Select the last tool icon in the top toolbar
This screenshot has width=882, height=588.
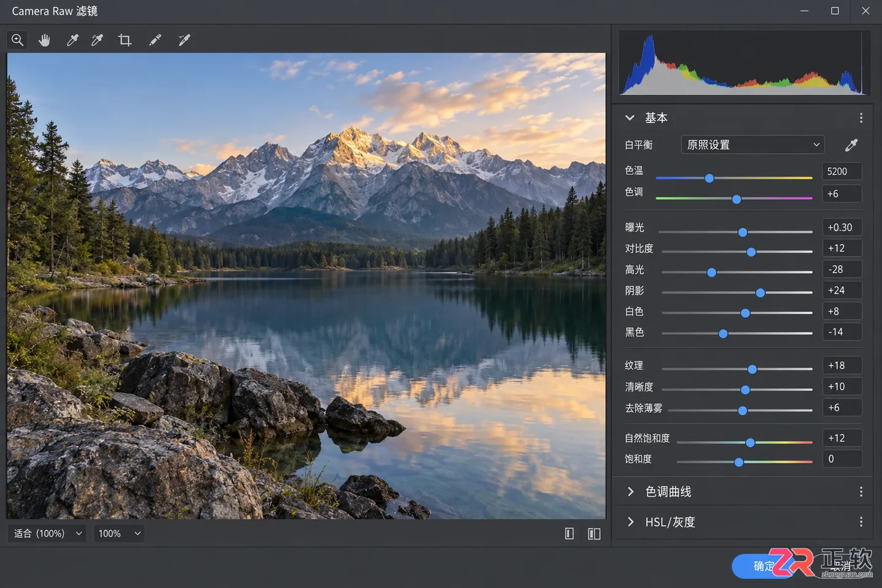coord(184,40)
